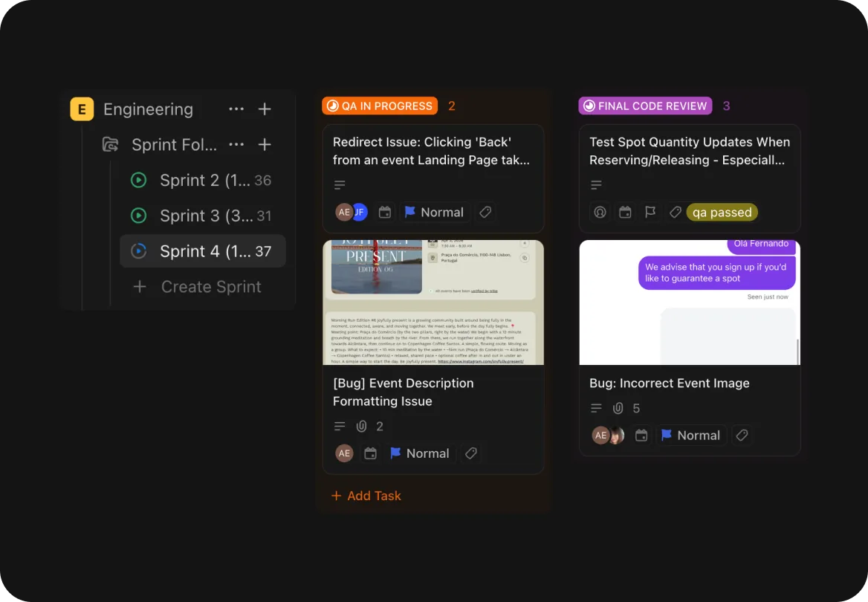Click the Sprint Folder icon
868x602 pixels.
tap(111, 144)
